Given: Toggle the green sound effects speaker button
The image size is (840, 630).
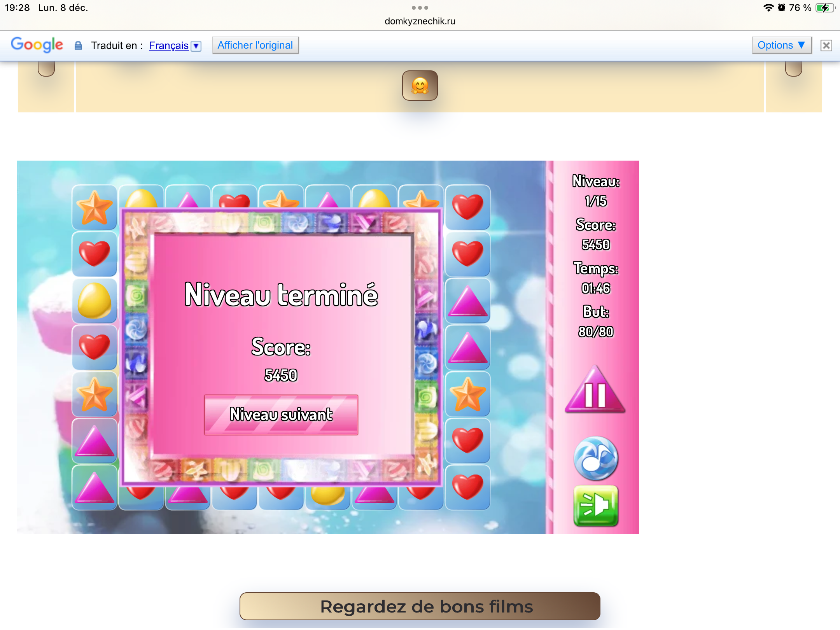Looking at the screenshot, I should [x=595, y=506].
